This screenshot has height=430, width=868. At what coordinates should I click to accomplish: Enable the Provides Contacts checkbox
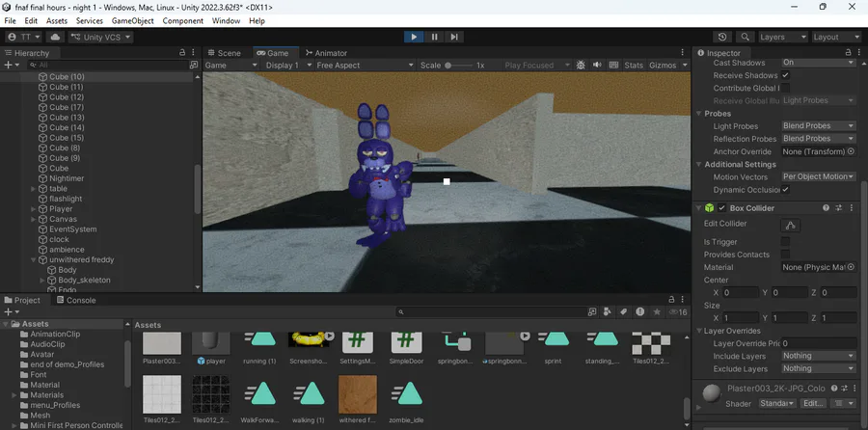(x=785, y=255)
